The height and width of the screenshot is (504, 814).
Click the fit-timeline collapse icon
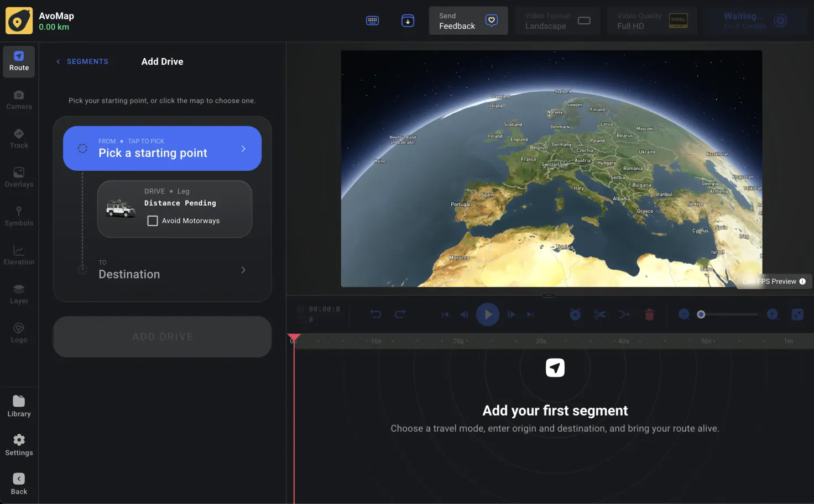(x=797, y=314)
